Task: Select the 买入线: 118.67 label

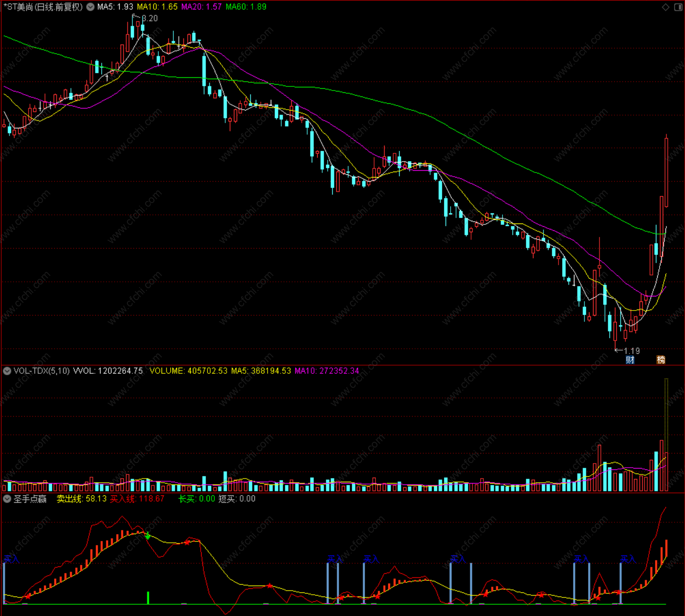Action: (x=137, y=499)
